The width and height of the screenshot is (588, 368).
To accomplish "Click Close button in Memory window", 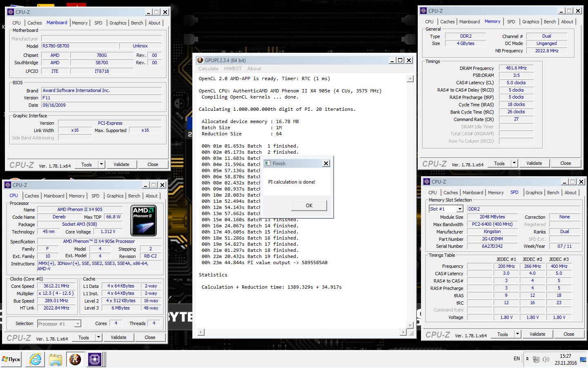I will pyautogui.click(x=566, y=163).
